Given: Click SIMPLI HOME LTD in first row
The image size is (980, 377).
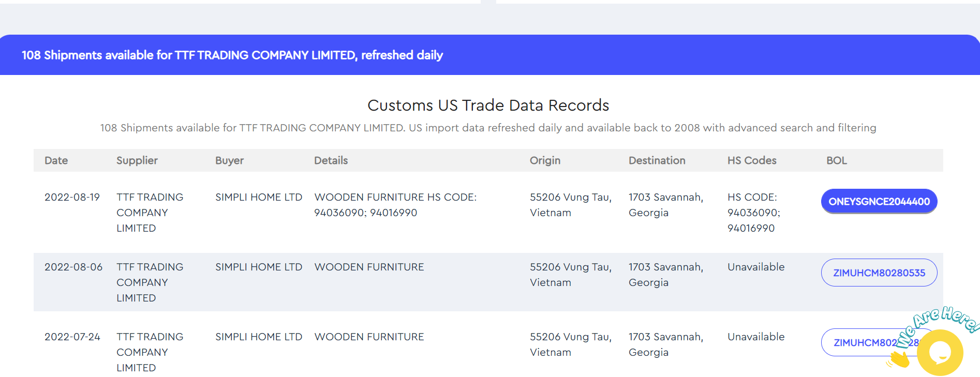Looking at the screenshot, I should tap(258, 197).
